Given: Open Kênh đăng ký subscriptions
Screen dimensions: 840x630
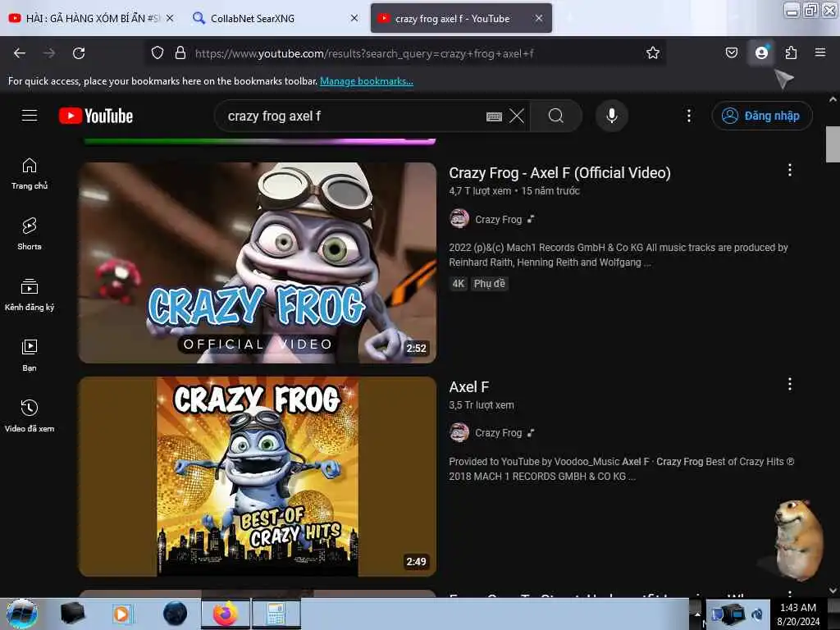Looking at the screenshot, I should tap(30, 294).
